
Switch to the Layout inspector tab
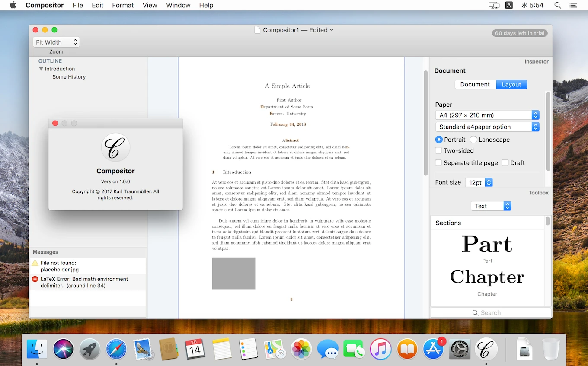[x=511, y=84]
